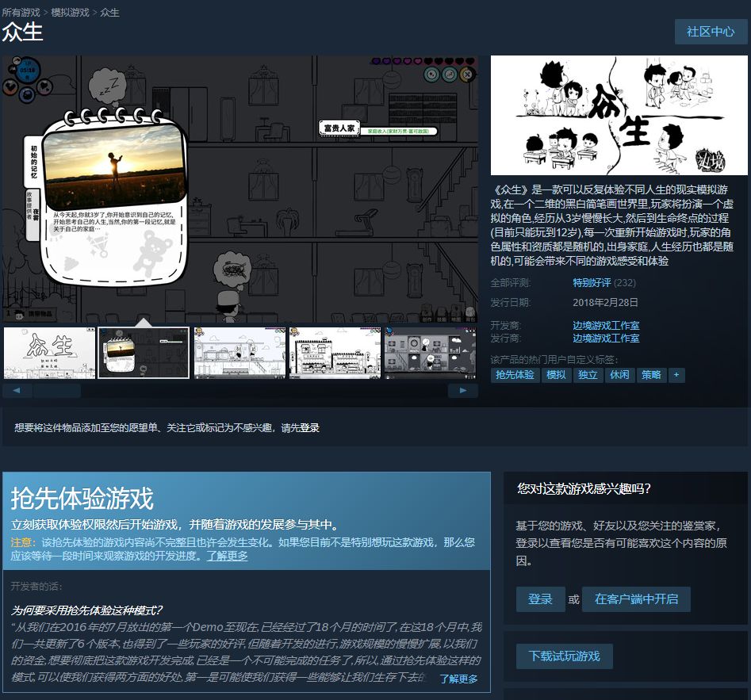Open 了解更多 link in early access notice
The width and height of the screenshot is (751, 700).
(227, 556)
